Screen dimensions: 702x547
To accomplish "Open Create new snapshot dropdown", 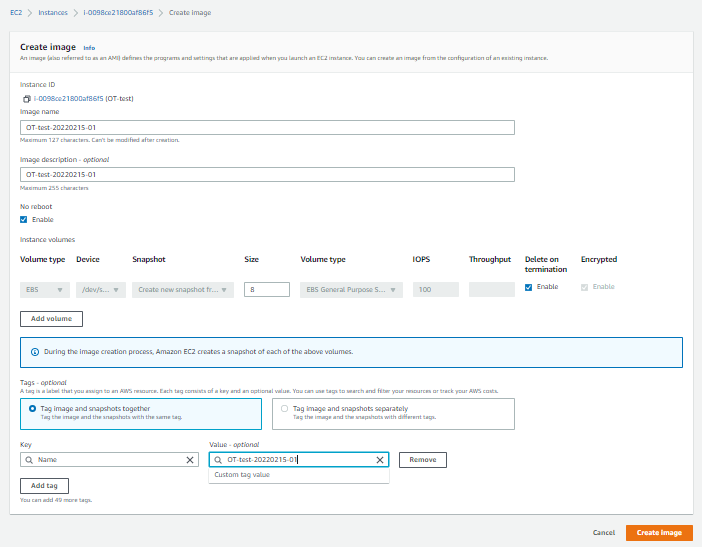I will [x=183, y=290].
